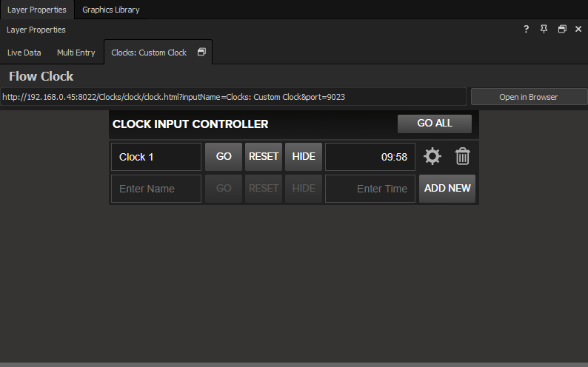Screen dimensions: 588x367
Task: Click the CLOCK INPUT CONTROLLER title
Action: coord(190,124)
